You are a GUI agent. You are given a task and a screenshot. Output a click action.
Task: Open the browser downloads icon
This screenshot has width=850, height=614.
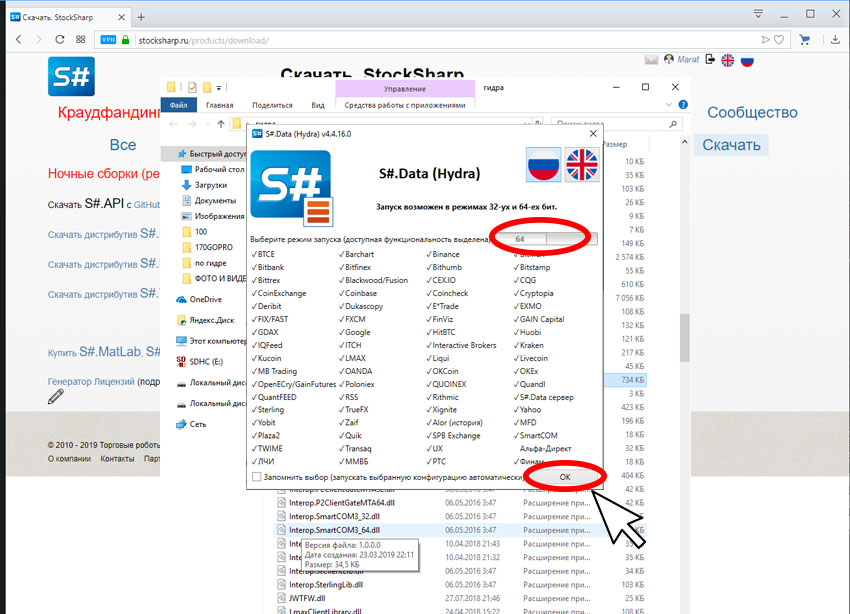point(835,40)
